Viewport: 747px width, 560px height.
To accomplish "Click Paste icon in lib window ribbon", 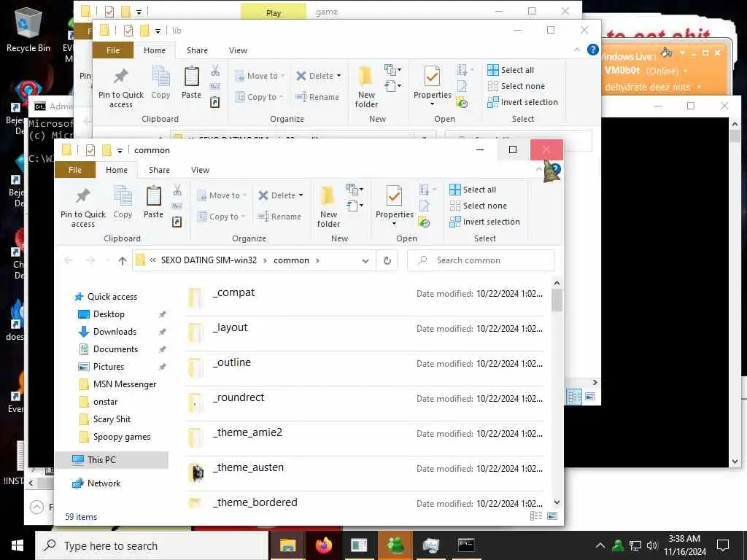I will tap(192, 77).
